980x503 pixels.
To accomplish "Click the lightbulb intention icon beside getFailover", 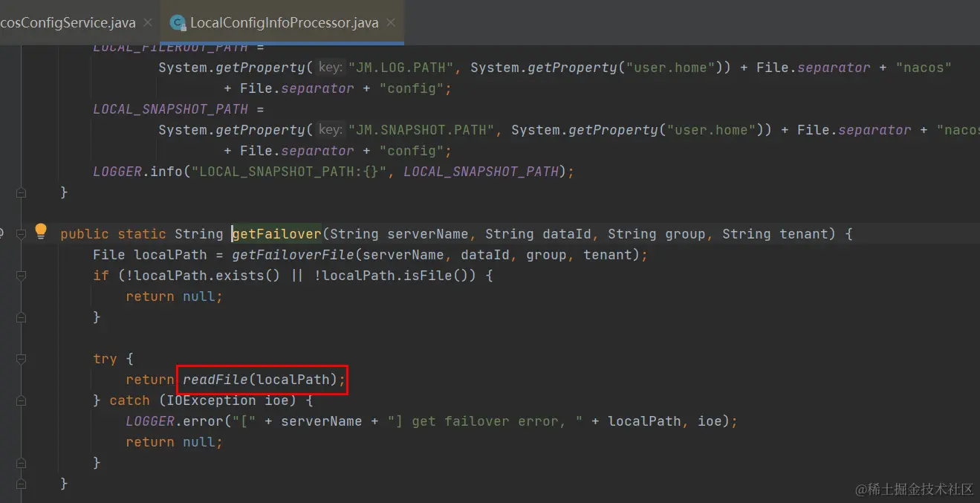I will click(41, 231).
